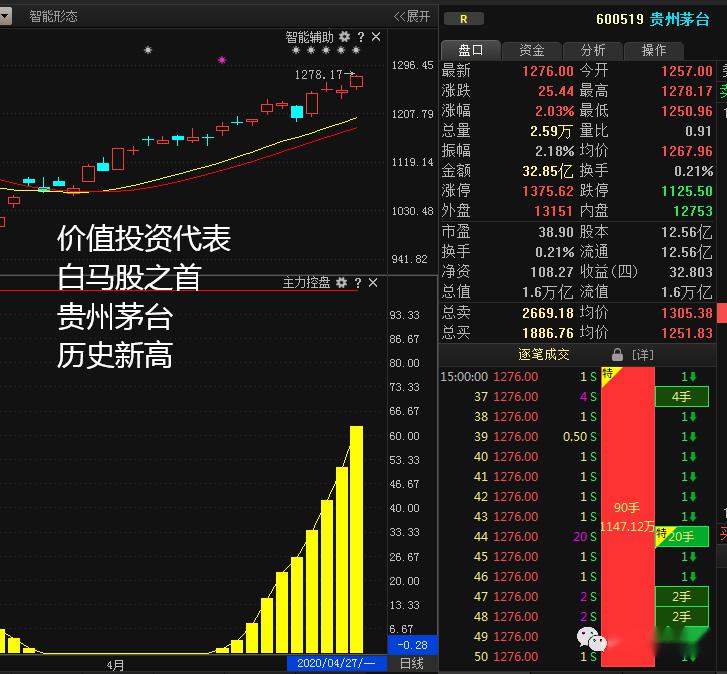Screen dimensions: 727x674
Task: Click the 1278.17 high price label
Action: 319,75
